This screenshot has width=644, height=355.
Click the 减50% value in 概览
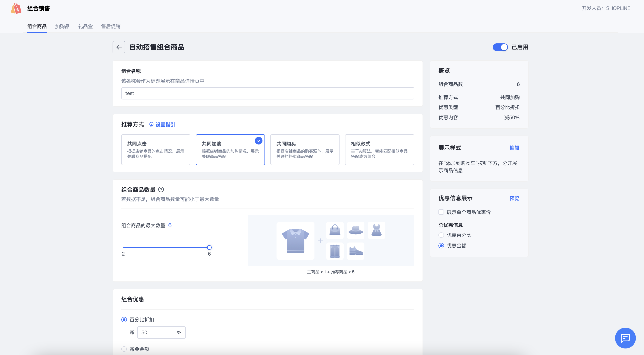click(x=512, y=117)
